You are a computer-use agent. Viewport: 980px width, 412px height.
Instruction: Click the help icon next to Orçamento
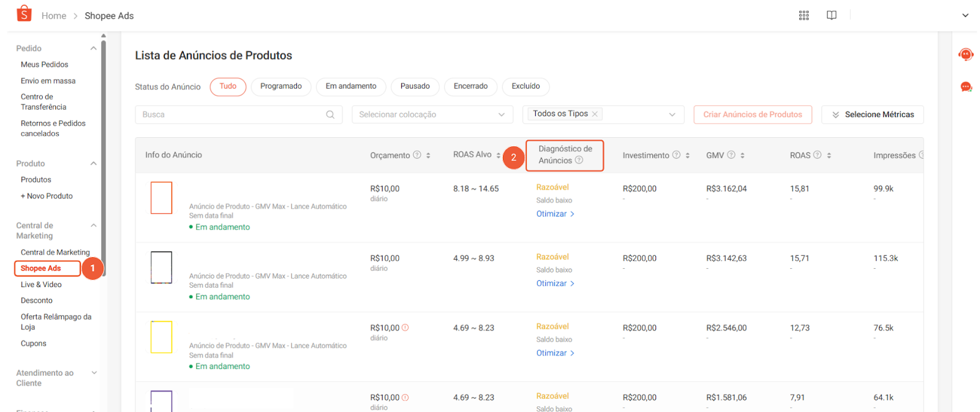(x=417, y=155)
